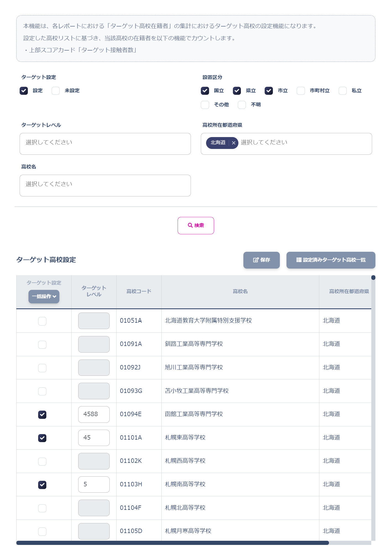Uncheck the 県立 checkbox
The image size is (392, 559).
point(237,91)
